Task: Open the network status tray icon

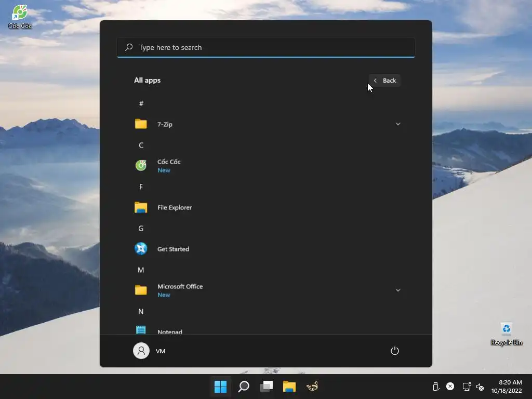Action: [x=467, y=387]
